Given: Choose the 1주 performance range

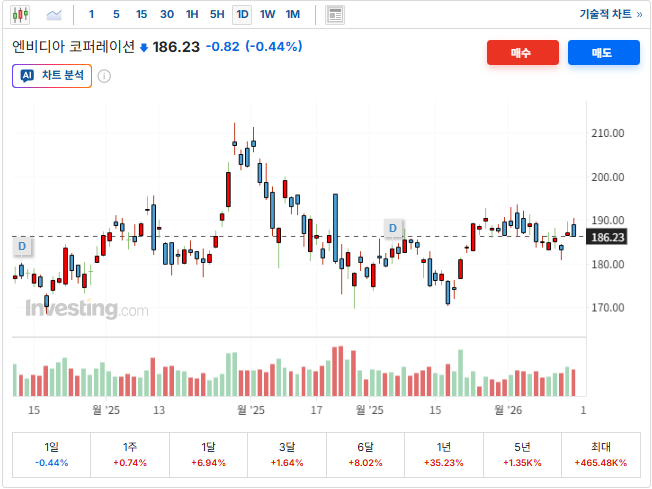Looking at the screenshot, I should click(x=130, y=454).
